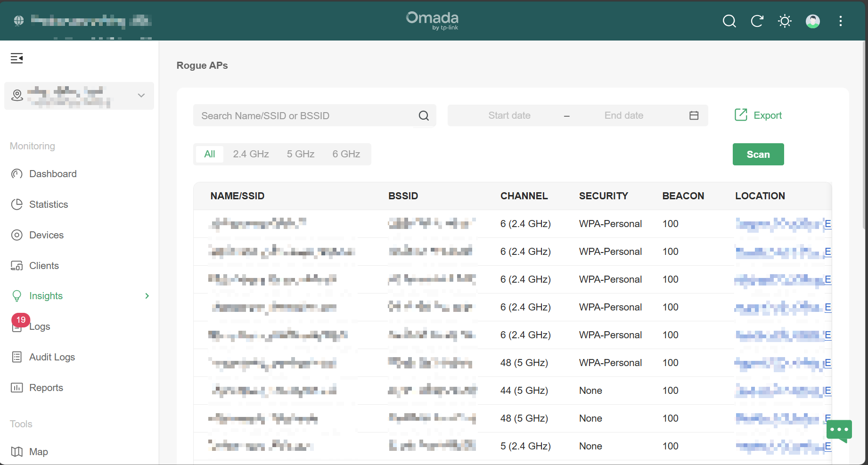Open the green chat support bubble

click(x=839, y=431)
